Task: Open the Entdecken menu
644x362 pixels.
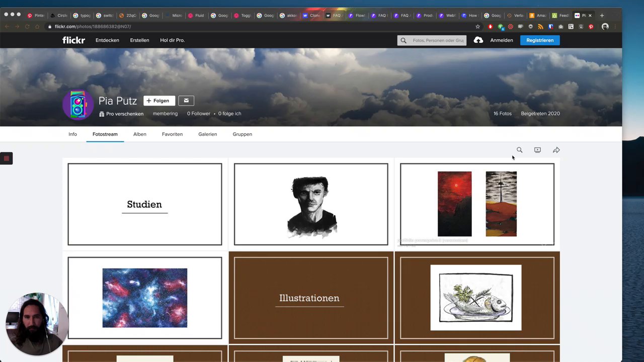Action: (107, 40)
